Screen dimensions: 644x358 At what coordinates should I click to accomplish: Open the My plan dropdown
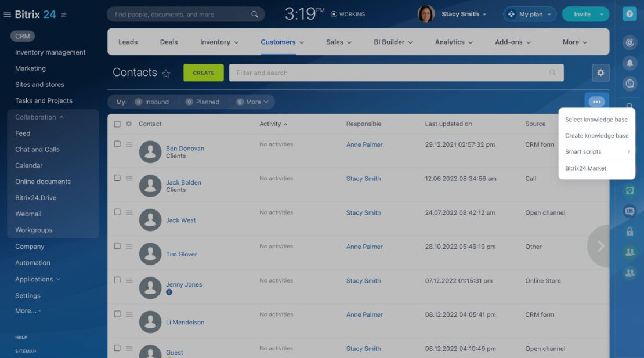pyautogui.click(x=529, y=14)
